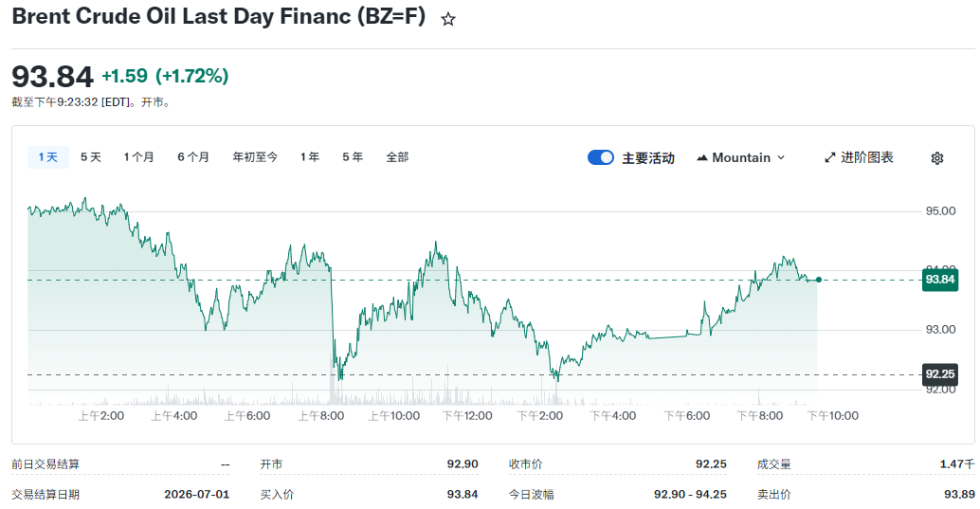Click the 92.90 - 94.25 range value
The height and width of the screenshot is (509, 980).
coord(690,494)
